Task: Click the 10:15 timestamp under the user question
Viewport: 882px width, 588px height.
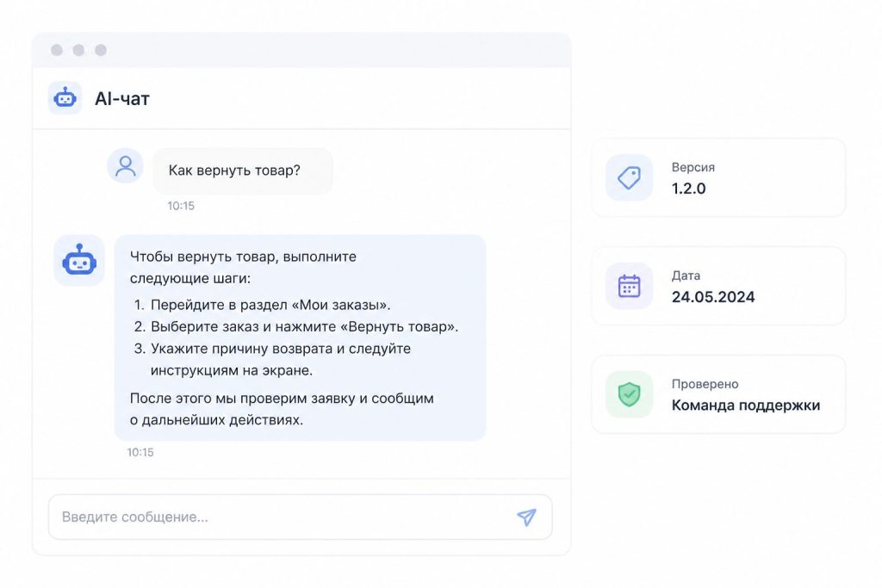Action: tap(181, 206)
